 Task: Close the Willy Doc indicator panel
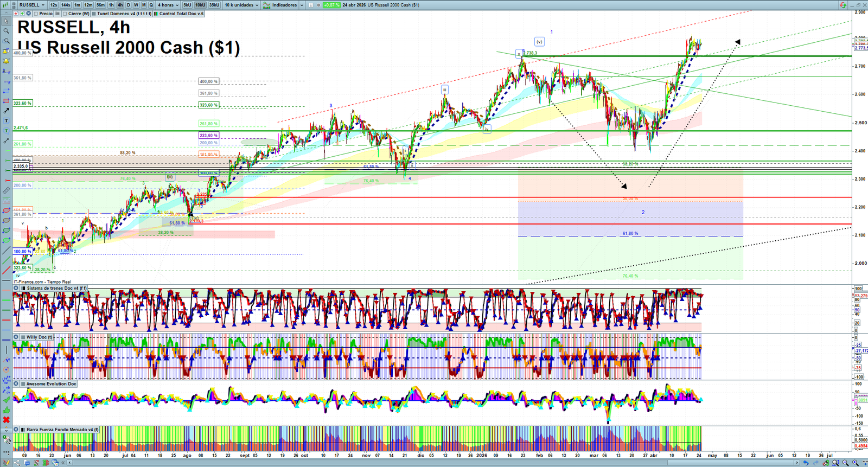16,337
